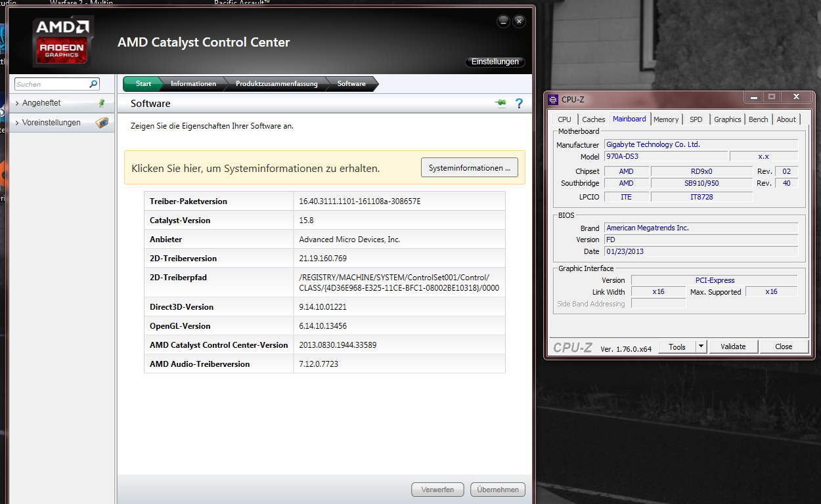Open the Graphics tab in CPU-Z

728,119
